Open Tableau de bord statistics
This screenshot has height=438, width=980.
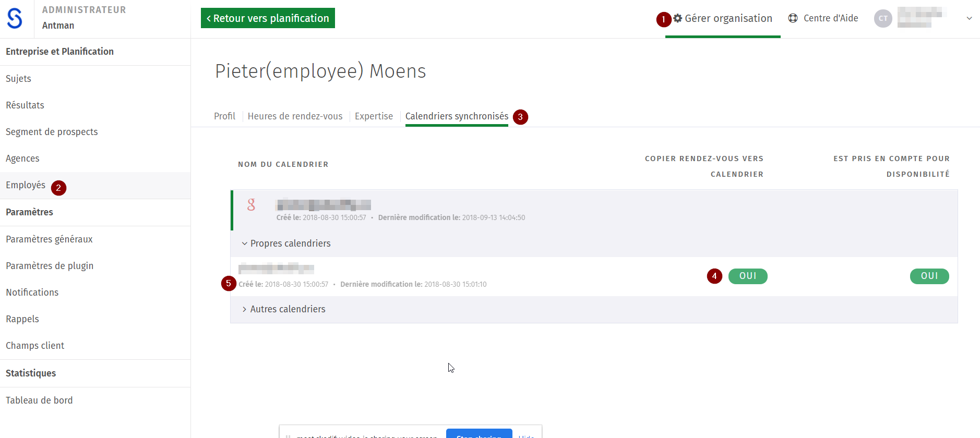39,400
